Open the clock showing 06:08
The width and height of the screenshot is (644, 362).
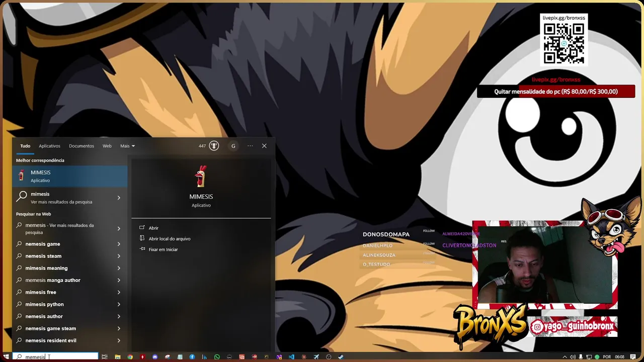point(620,357)
